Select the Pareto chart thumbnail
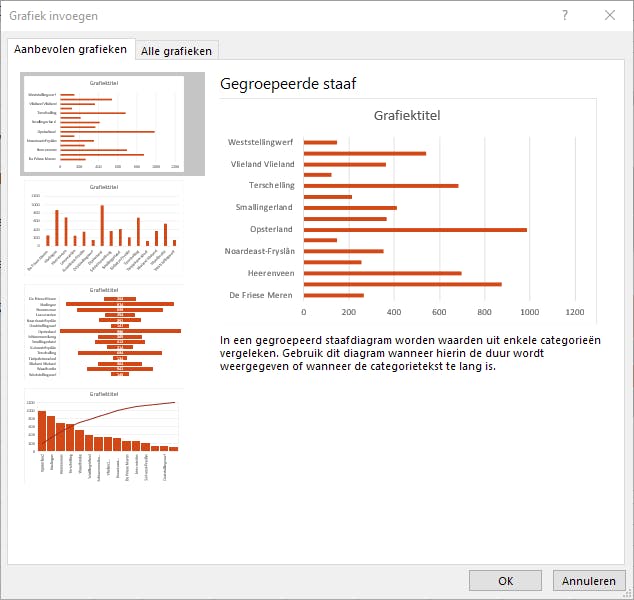 (x=104, y=436)
